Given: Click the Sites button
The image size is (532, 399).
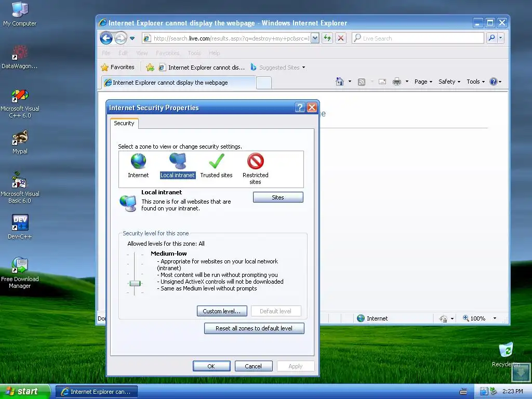Looking at the screenshot, I should point(278,197).
